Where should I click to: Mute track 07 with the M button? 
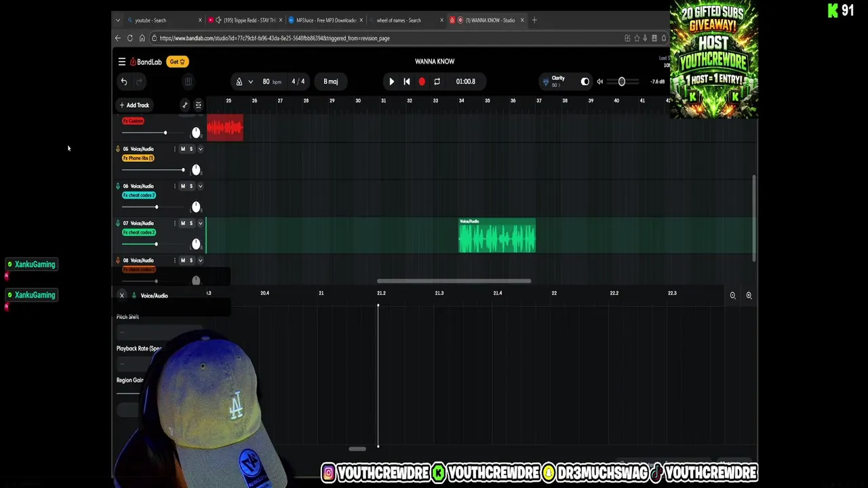click(182, 223)
